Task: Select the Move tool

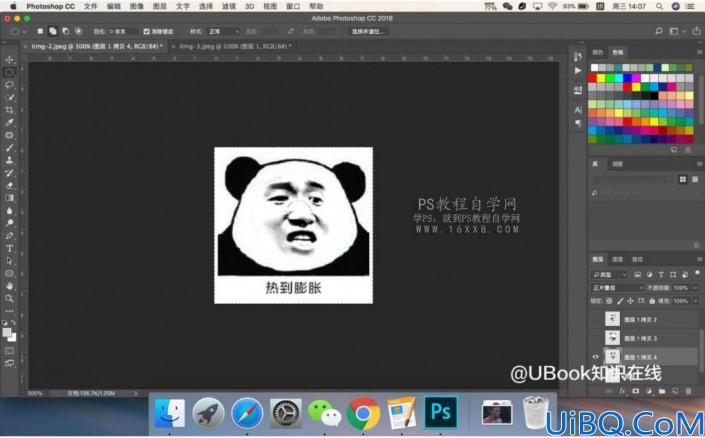Action: point(9,59)
